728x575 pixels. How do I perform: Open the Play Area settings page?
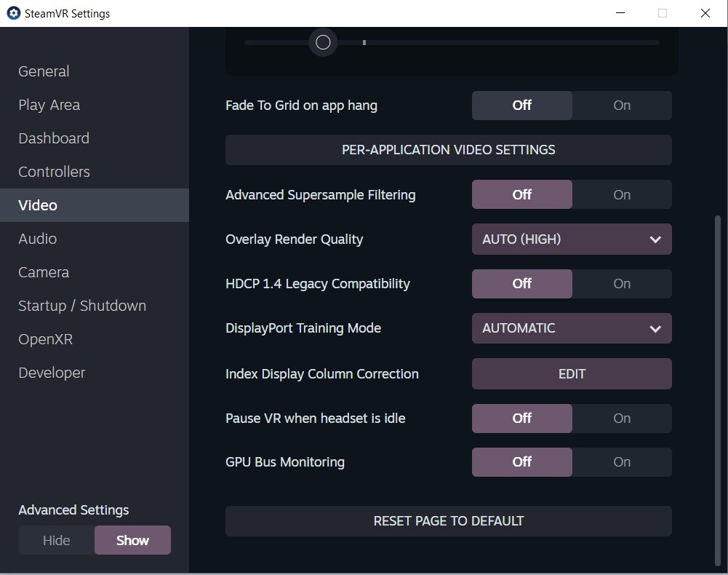click(95, 105)
